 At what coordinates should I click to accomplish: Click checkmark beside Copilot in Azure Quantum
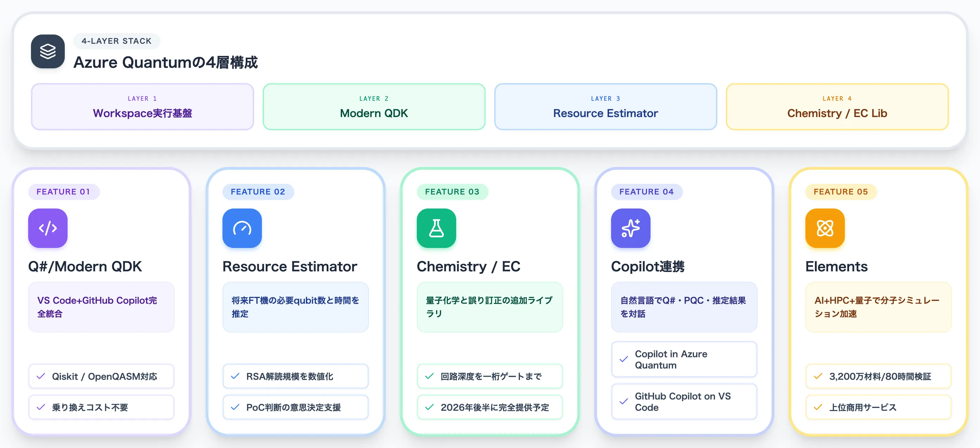click(x=624, y=359)
